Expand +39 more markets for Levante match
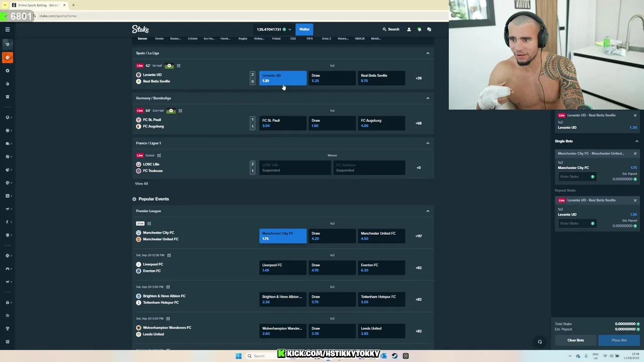The image size is (644, 362). pyautogui.click(x=419, y=78)
